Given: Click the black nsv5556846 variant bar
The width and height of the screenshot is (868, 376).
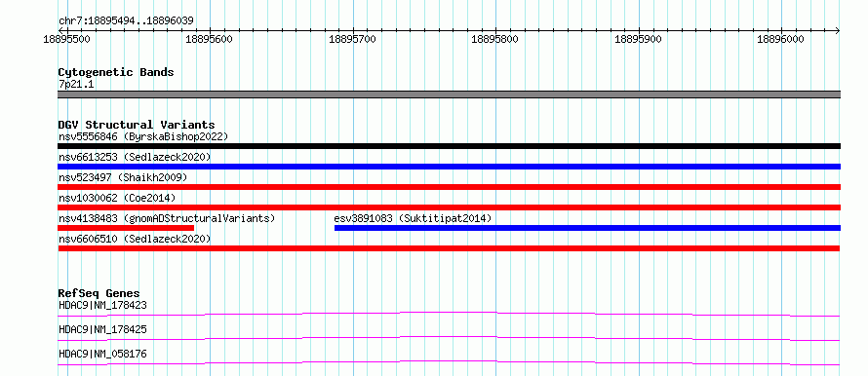Looking at the screenshot, I should click(x=449, y=146).
